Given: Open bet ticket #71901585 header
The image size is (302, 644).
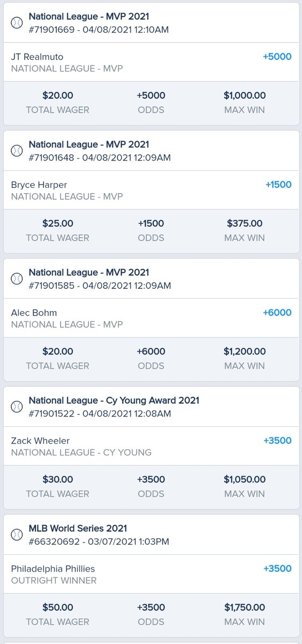Looking at the screenshot, I should tap(151, 279).
